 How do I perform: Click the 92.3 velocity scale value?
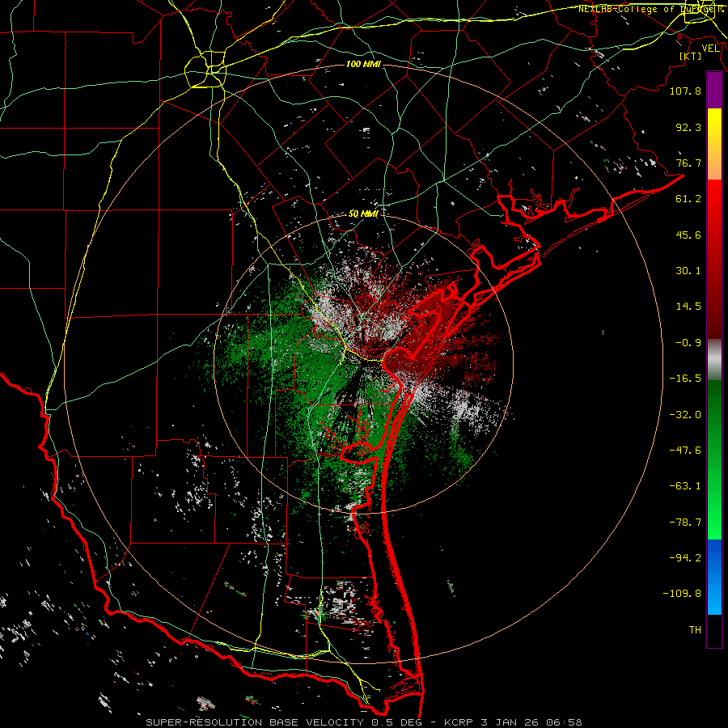pos(688,127)
